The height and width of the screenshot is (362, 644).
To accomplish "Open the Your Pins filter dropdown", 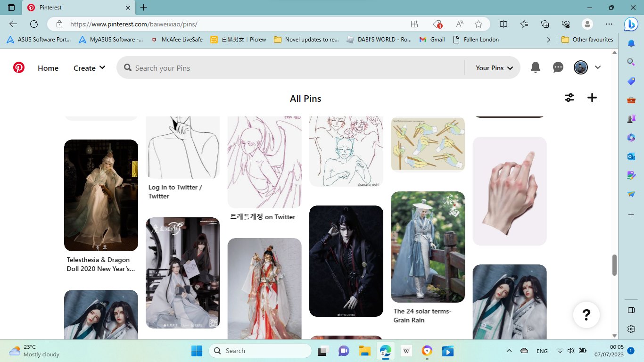I will pyautogui.click(x=494, y=68).
